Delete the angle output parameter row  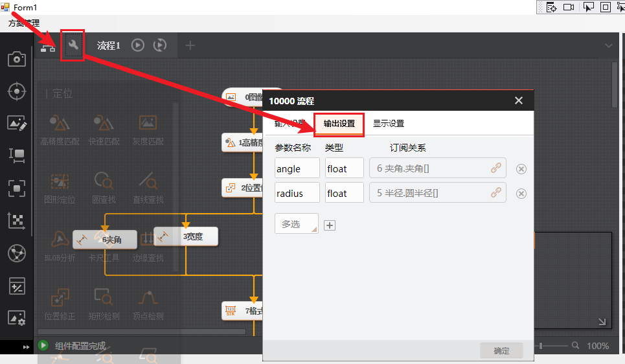521,169
